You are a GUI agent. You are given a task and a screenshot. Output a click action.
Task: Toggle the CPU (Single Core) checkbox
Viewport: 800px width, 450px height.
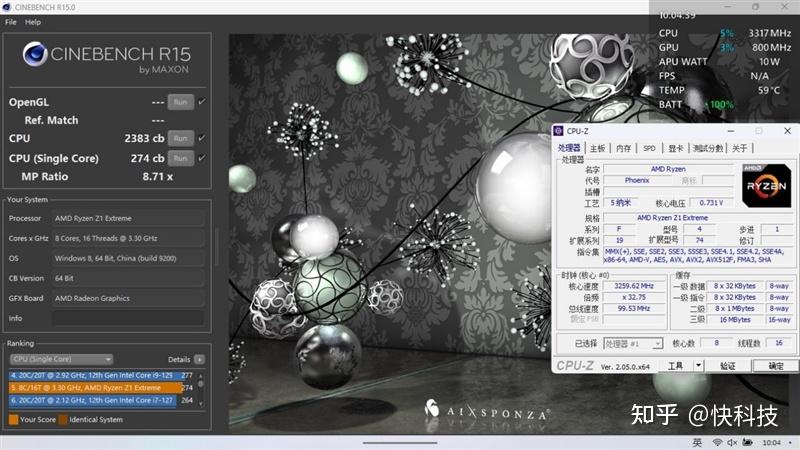[202, 158]
